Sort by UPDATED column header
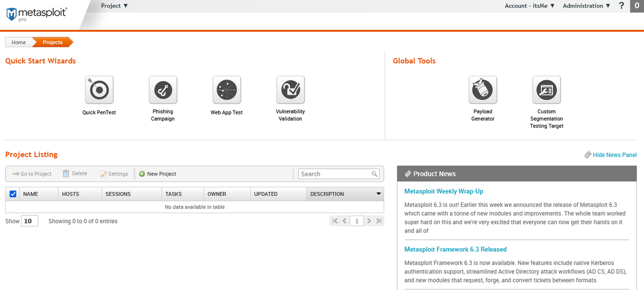Screen dimensions: 644x290 tap(278, 194)
